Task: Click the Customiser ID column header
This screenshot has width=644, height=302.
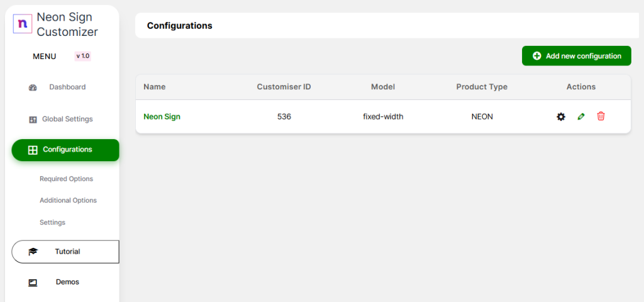Action: (x=284, y=87)
